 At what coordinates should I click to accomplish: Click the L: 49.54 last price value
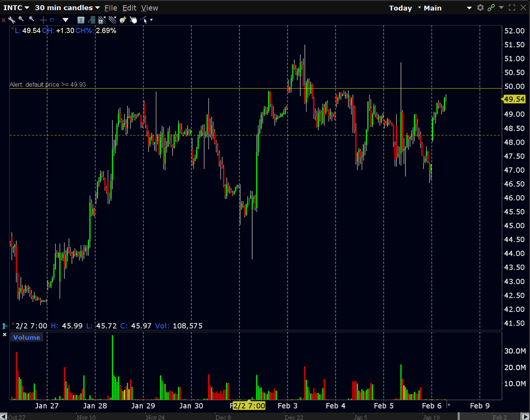click(28, 31)
